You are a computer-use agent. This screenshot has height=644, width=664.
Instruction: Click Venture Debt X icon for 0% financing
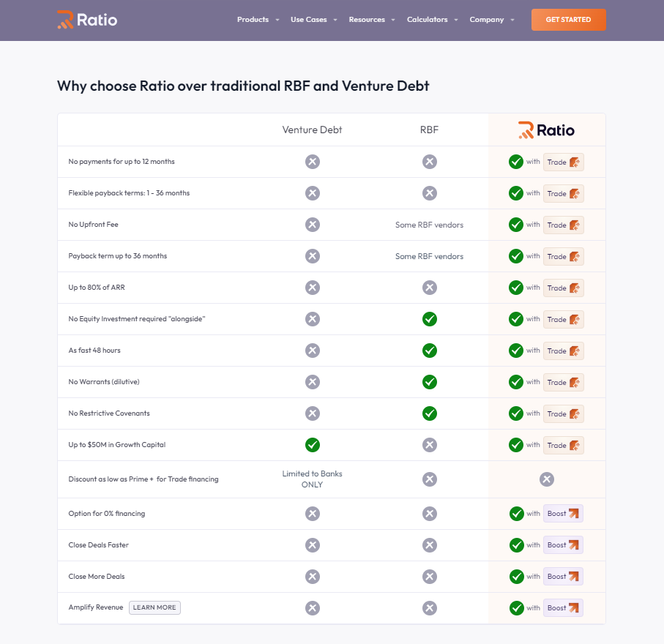[313, 514]
